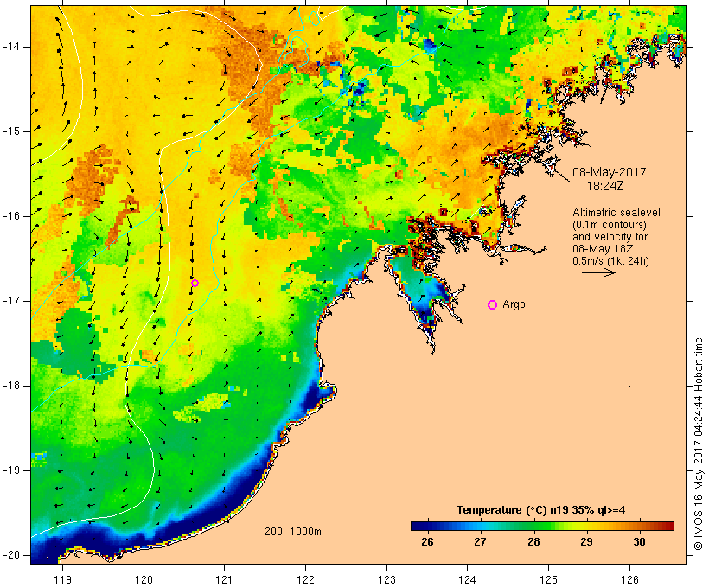Click the '-20' latitude axis label
The width and height of the screenshot is (709, 588).
tap(10, 555)
